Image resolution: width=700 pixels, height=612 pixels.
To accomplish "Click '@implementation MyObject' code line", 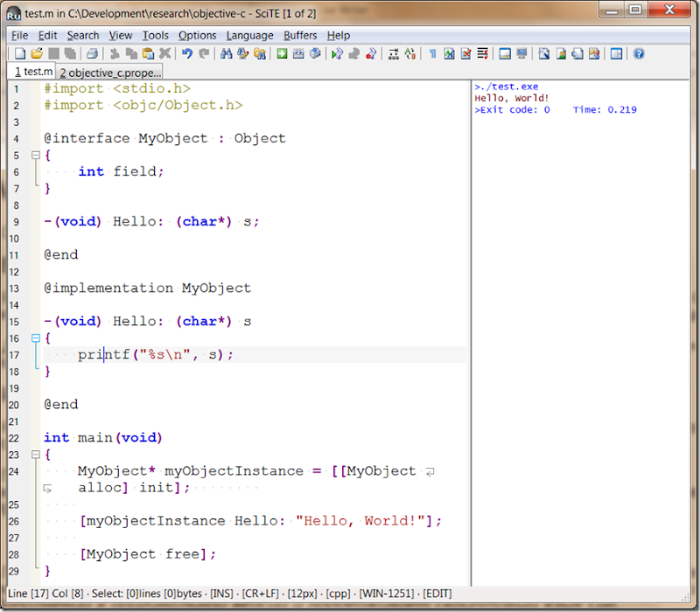I will tap(147, 289).
